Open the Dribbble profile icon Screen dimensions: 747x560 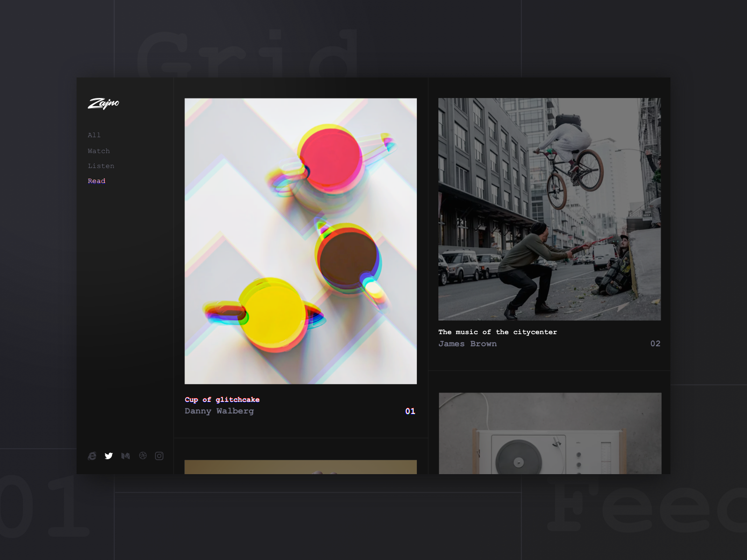pyautogui.click(x=142, y=456)
